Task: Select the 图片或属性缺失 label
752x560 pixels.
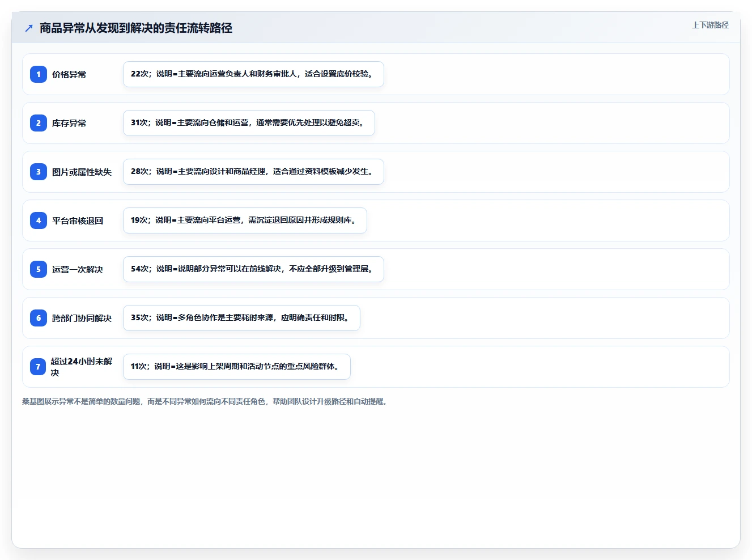Action: click(x=82, y=172)
